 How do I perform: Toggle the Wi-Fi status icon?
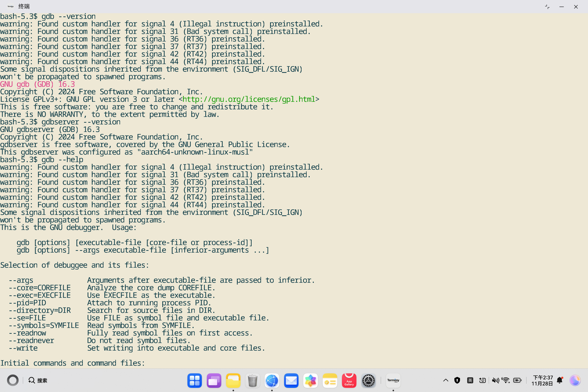(x=506, y=381)
